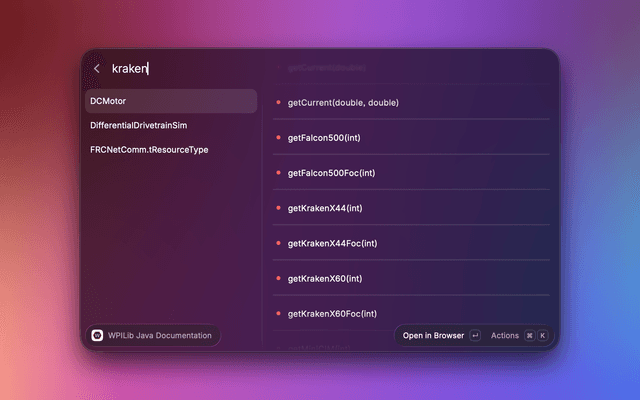640x400 pixels.
Task: Click WPILib Java Documentation label
Action: pyautogui.click(x=160, y=336)
